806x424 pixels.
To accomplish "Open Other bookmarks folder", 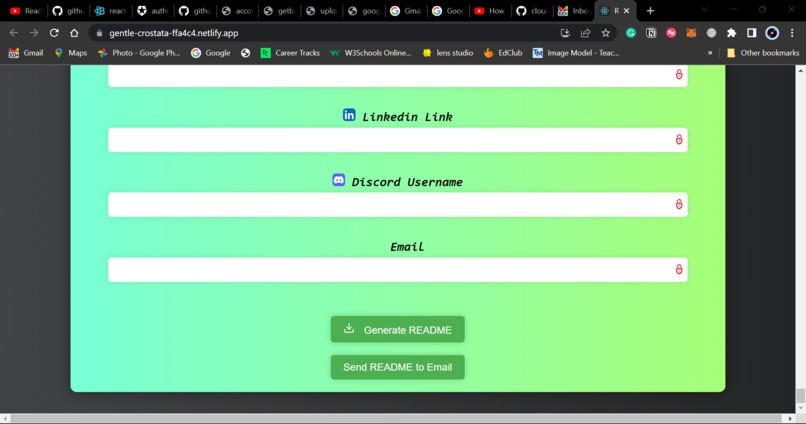I will pyautogui.click(x=763, y=53).
